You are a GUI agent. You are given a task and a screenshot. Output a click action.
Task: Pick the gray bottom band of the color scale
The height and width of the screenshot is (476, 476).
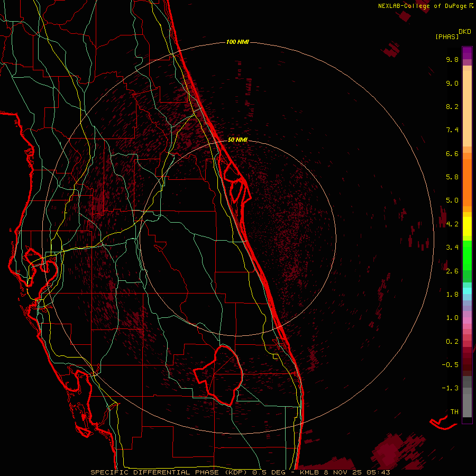pos(467,405)
